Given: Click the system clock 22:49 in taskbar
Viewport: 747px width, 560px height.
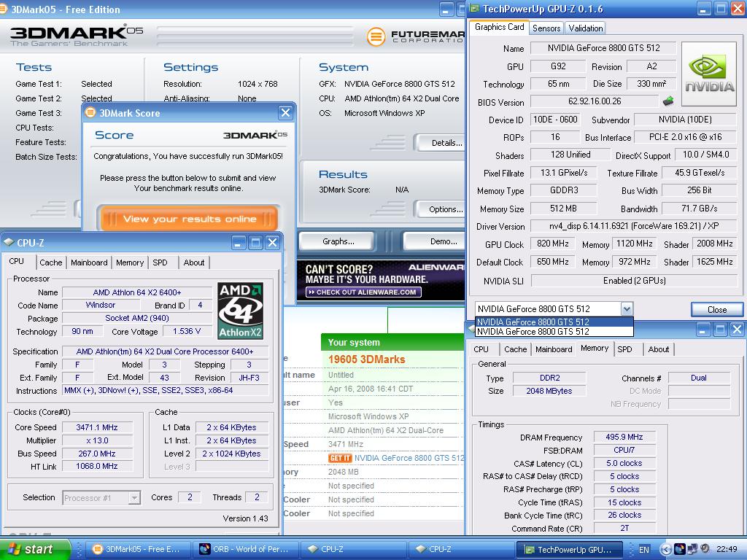Looking at the screenshot, I should click(x=727, y=550).
